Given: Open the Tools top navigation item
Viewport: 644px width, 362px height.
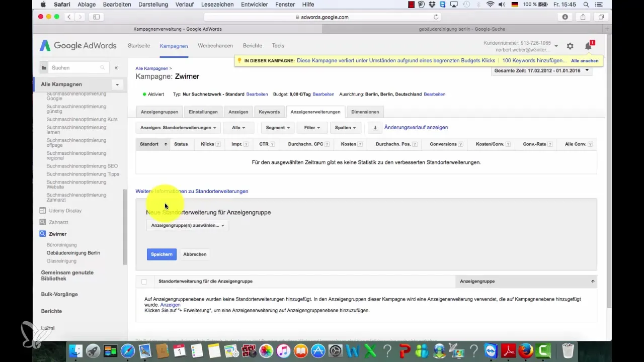Looking at the screenshot, I should (278, 46).
